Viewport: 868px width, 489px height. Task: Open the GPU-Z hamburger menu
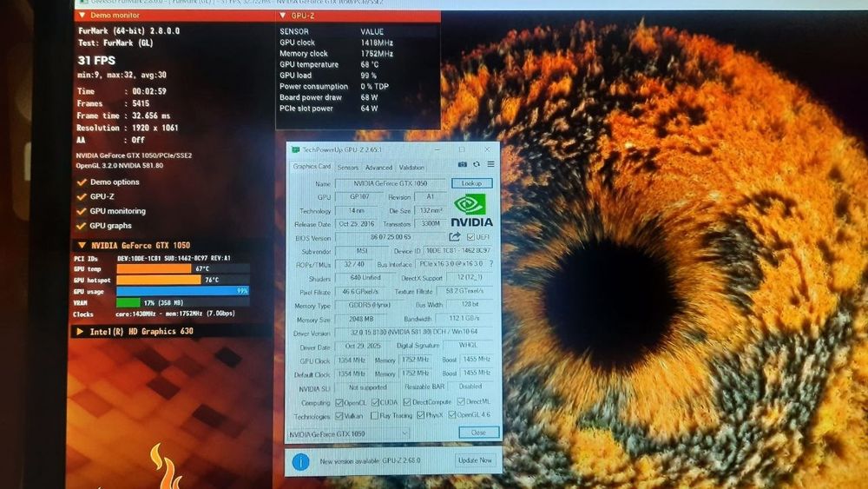[x=490, y=164]
